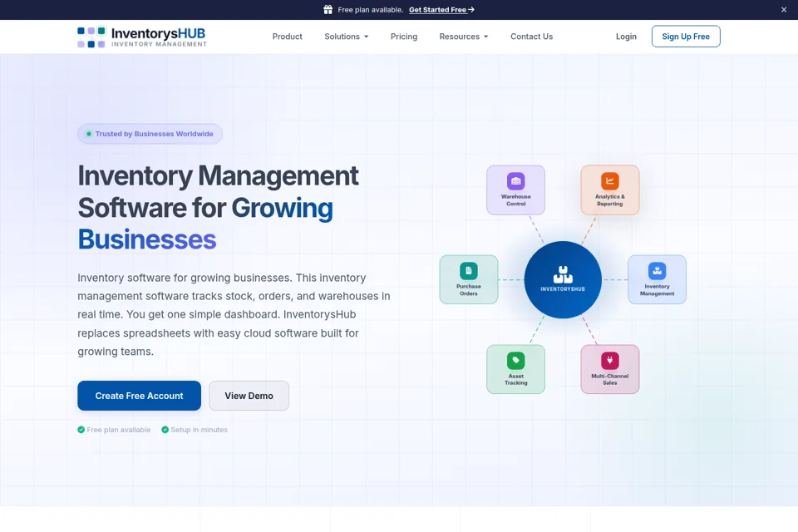Dismiss the top banner with the X
Image resolution: width=798 pixels, height=532 pixels.
[784, 10]
